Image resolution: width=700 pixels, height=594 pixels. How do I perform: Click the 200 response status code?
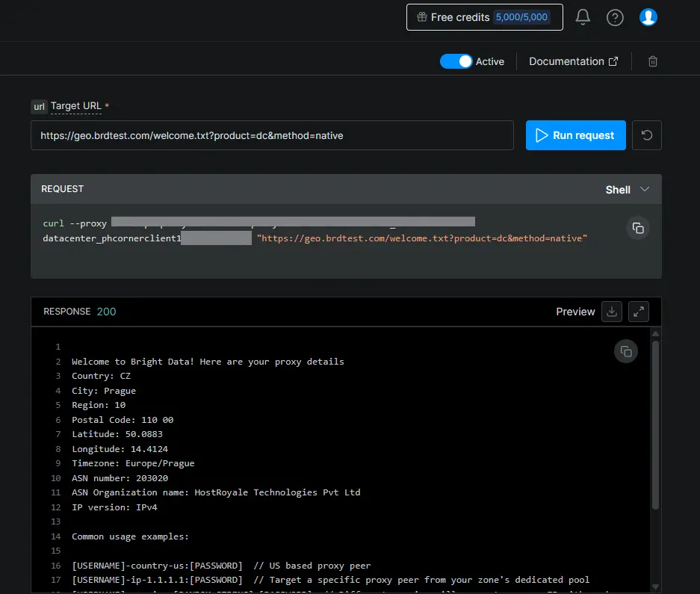point(106,312)
